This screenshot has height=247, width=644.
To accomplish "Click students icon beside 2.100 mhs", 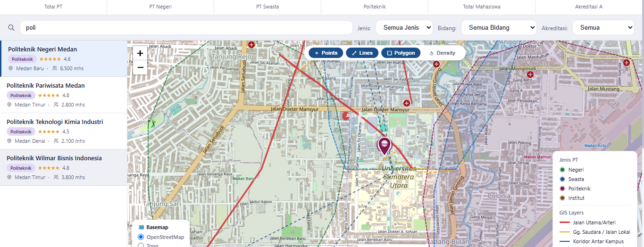I will click(56, 141).
